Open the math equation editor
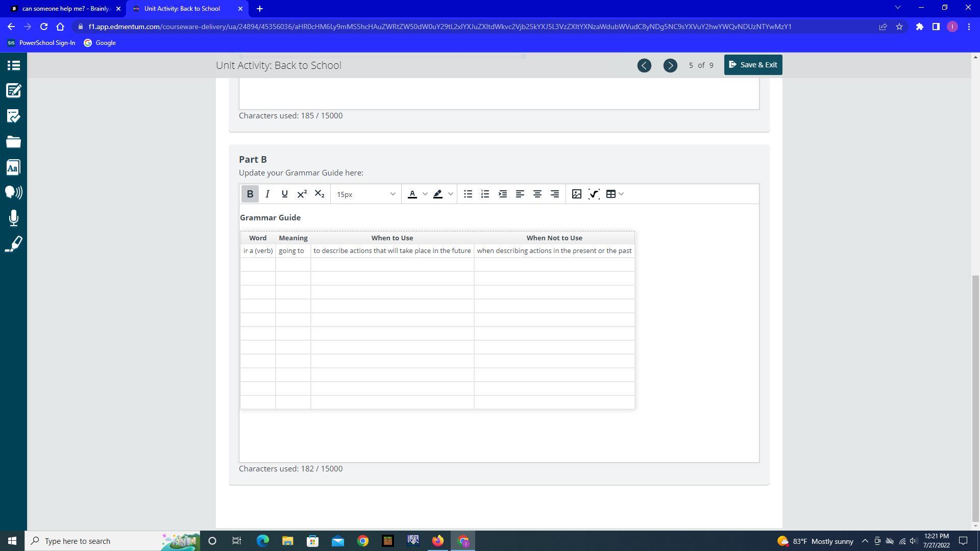Image resolution: width=980 pixels, height=551 pixels. [594, 194]
